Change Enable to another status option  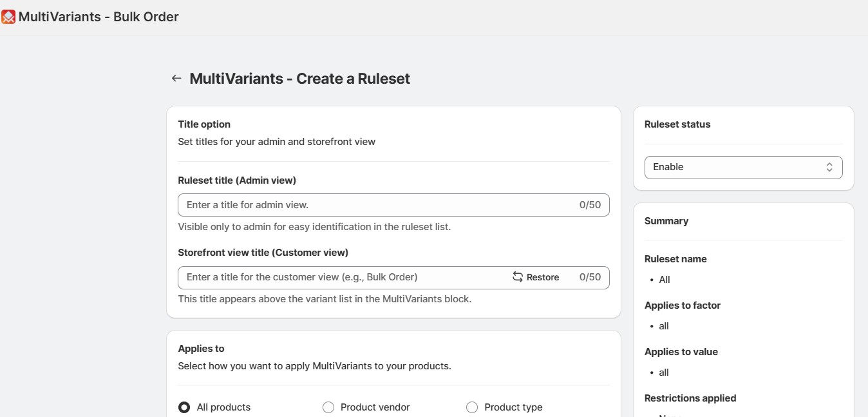[x=743, y=166]
